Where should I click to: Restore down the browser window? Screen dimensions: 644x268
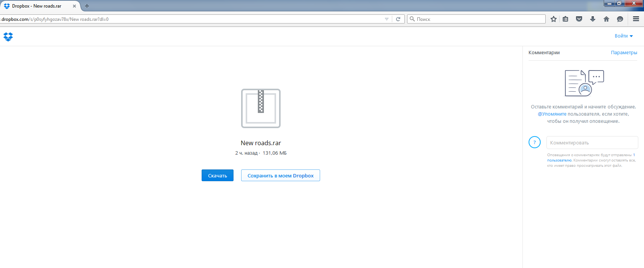620,3
